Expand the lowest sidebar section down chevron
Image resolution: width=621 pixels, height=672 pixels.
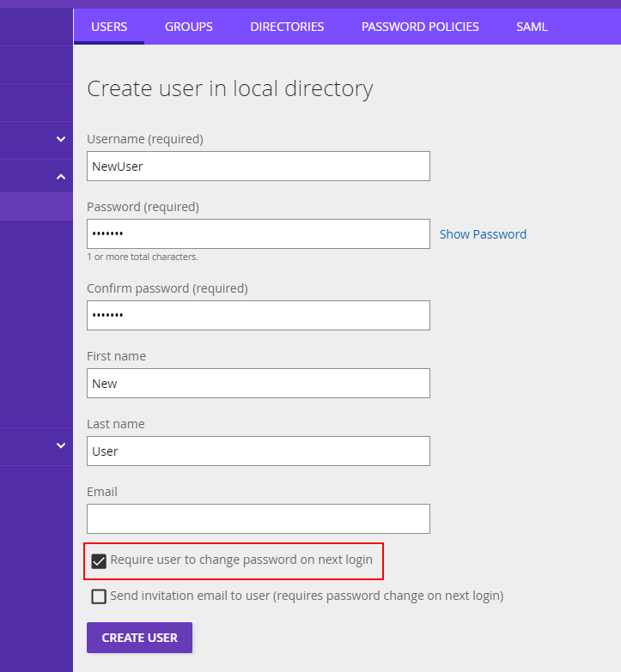(x=61, y=445)
